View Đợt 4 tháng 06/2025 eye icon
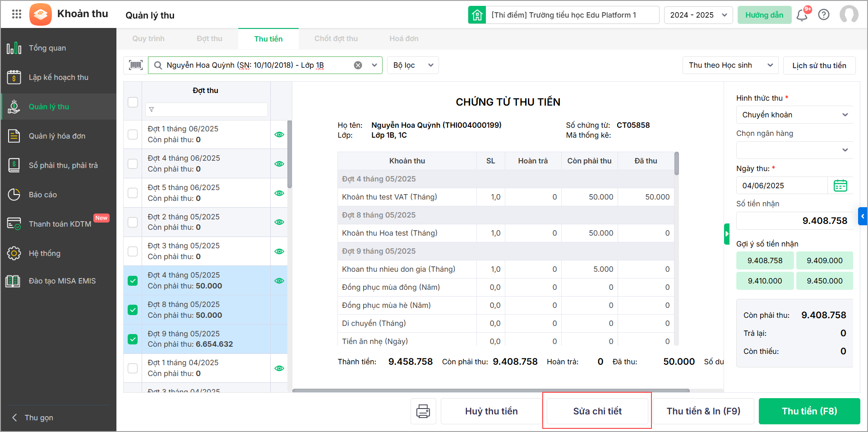This screenshot has width=868, height=432. (279, 164)
